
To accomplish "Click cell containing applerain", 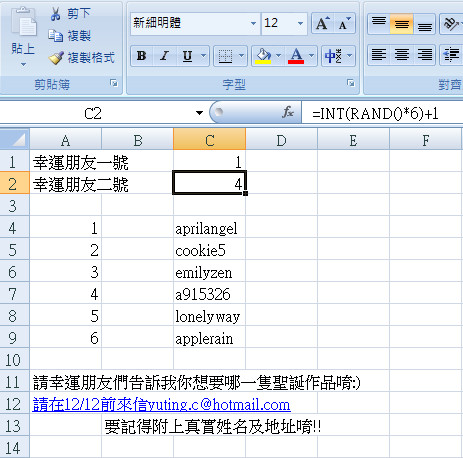I will (209, 337).
